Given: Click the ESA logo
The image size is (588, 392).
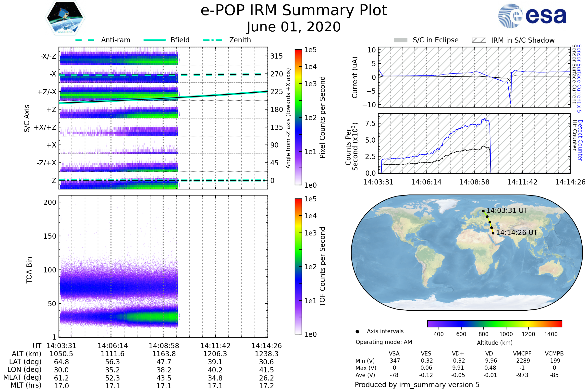Looking at the screenshot, I should (532, 16).
